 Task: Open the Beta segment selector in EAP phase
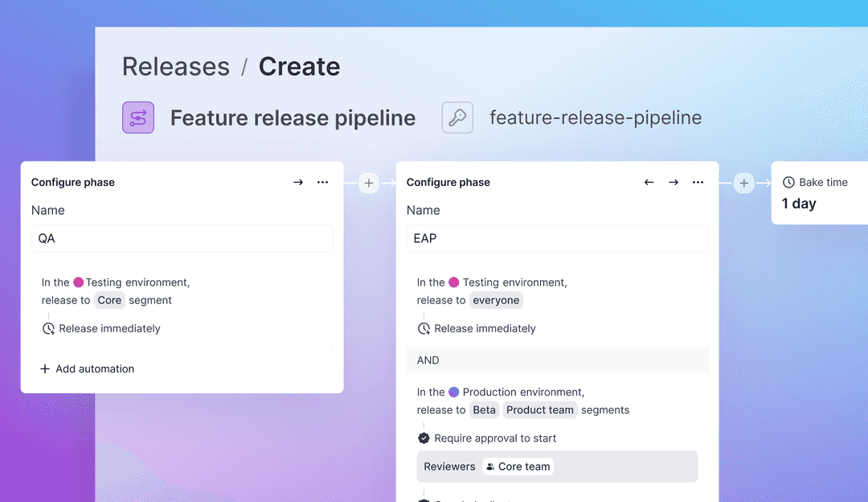pos(484,409)
